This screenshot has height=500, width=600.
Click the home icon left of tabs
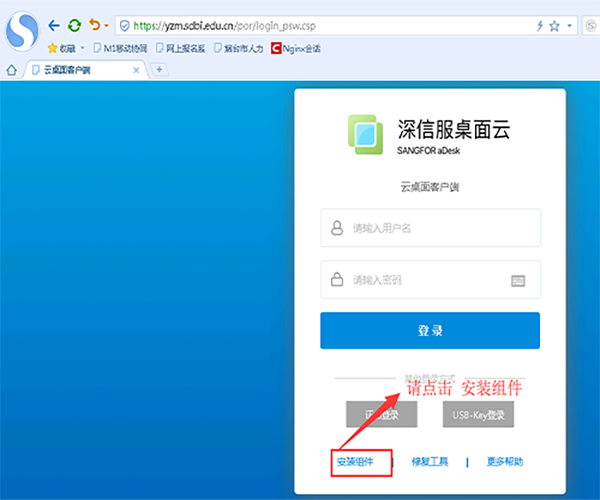click(x=11, y=69)
